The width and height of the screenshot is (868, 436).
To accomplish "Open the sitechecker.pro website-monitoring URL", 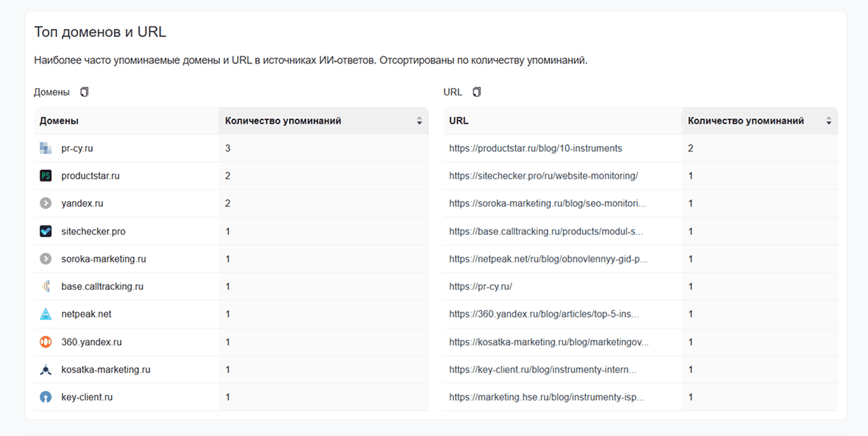I will (x=543, y=176).
